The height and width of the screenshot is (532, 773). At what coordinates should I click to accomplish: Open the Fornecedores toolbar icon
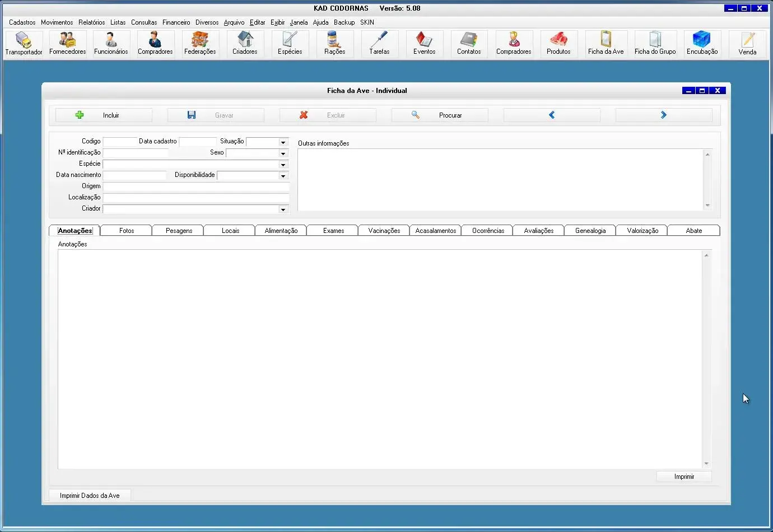tap(67, 44)
